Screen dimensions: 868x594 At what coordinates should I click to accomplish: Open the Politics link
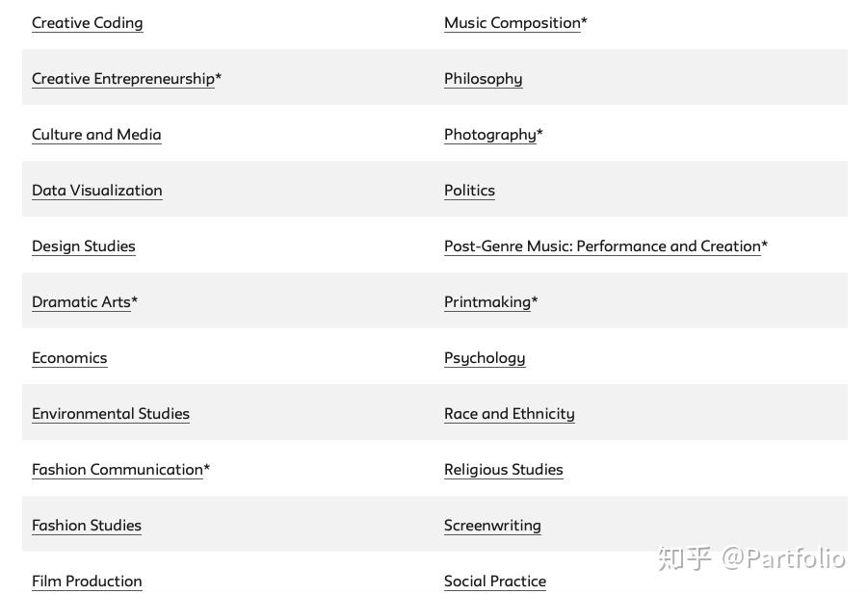[x=469, y=191]
